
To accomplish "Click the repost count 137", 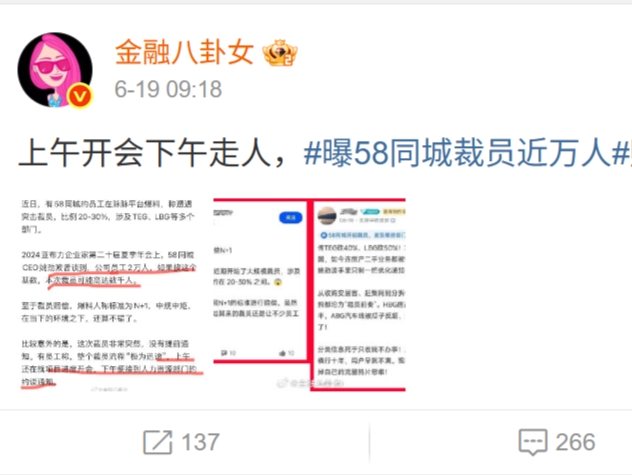I will [x=200, y=442].
